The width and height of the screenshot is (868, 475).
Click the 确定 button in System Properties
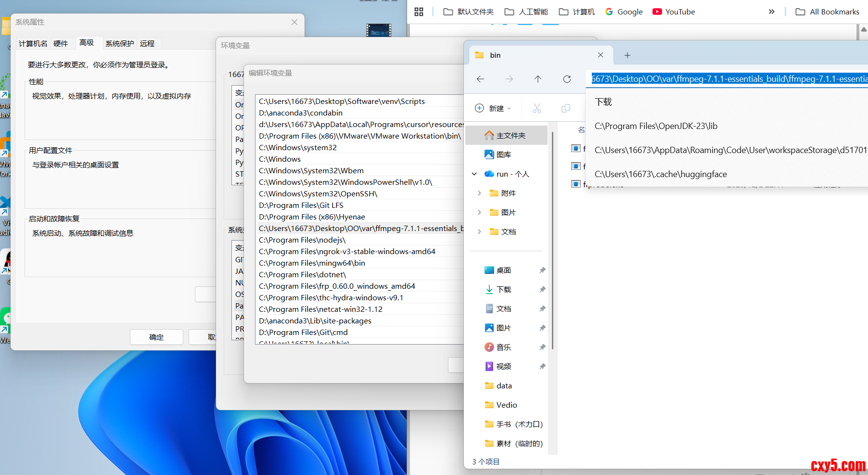pos(156,337)
